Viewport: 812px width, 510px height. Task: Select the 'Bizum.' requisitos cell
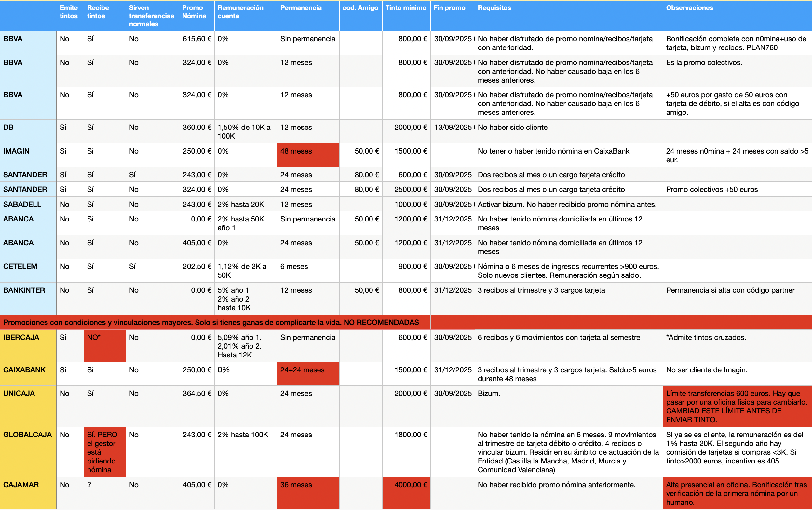tap(569, 406)
